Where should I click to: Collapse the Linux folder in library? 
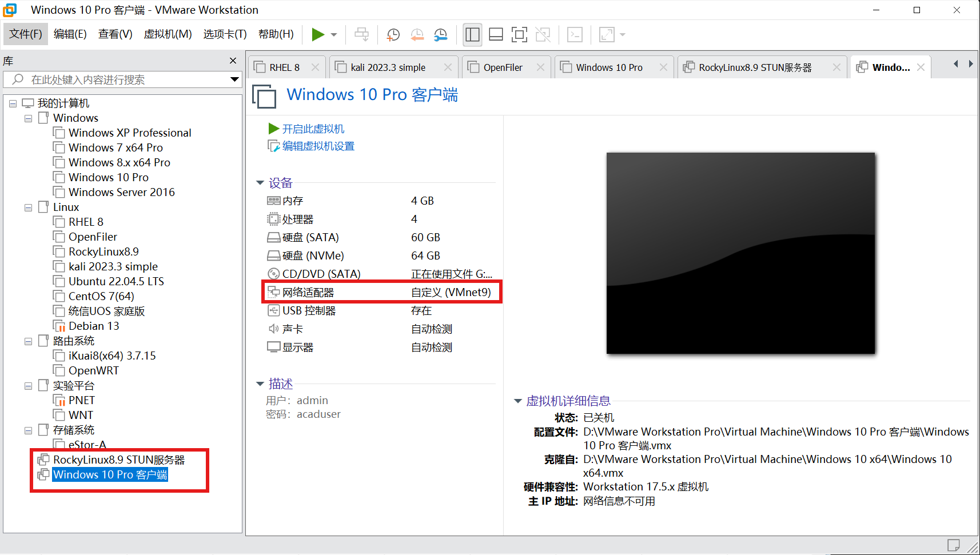point(28,207)
